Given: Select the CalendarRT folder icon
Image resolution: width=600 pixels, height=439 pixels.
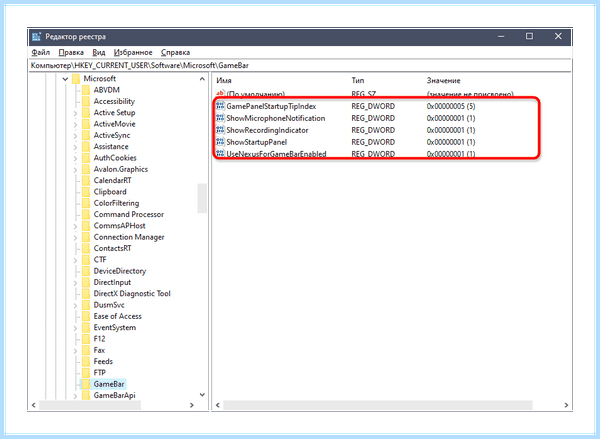Looking at the screenshot, I should 86,180.
